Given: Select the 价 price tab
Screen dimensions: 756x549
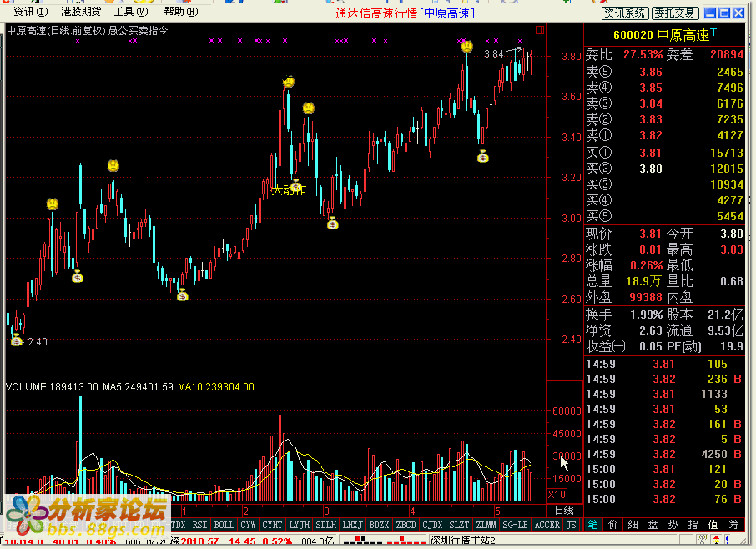Looking at the screenshot, I should [x=612, y=525].
